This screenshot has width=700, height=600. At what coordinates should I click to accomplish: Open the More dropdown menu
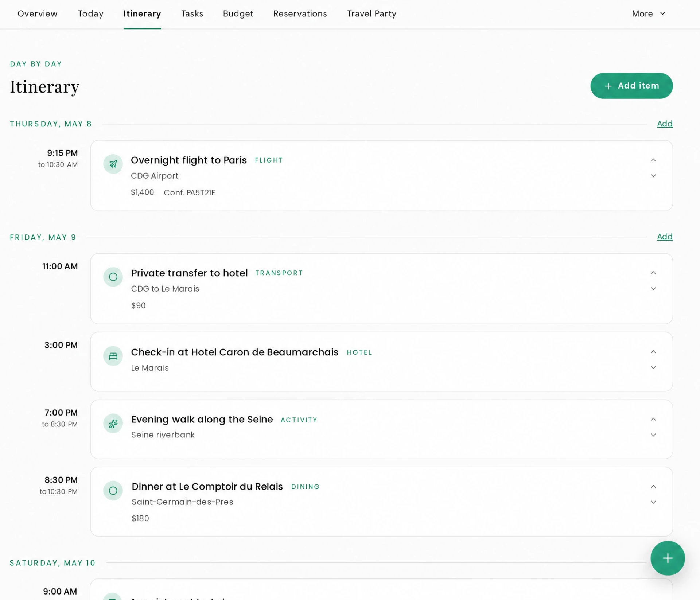[x=649, y=14]
